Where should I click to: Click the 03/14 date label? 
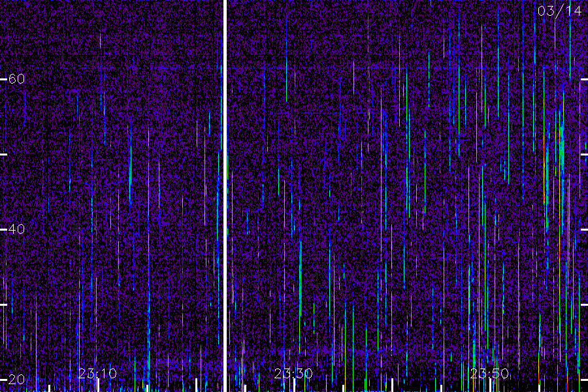tap(559, 11)
